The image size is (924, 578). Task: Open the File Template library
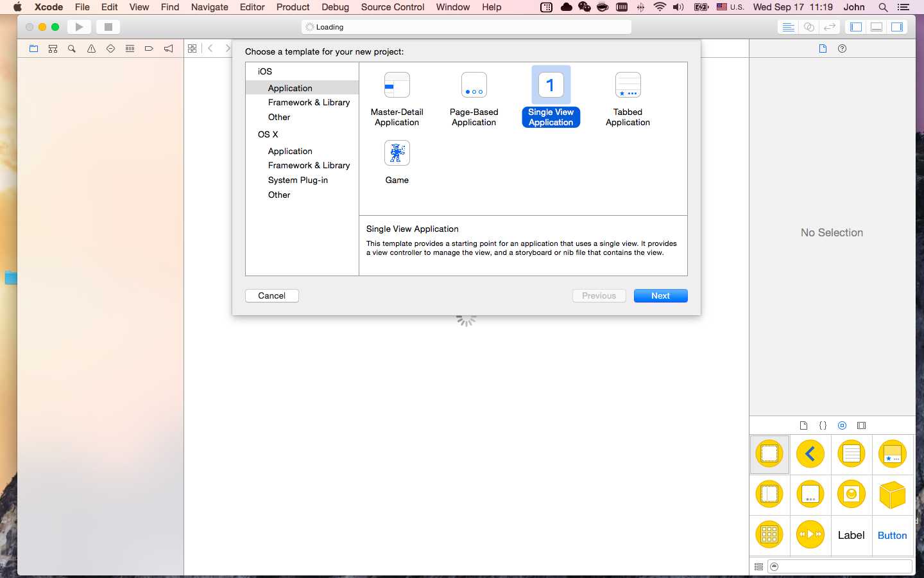(803, 425)
